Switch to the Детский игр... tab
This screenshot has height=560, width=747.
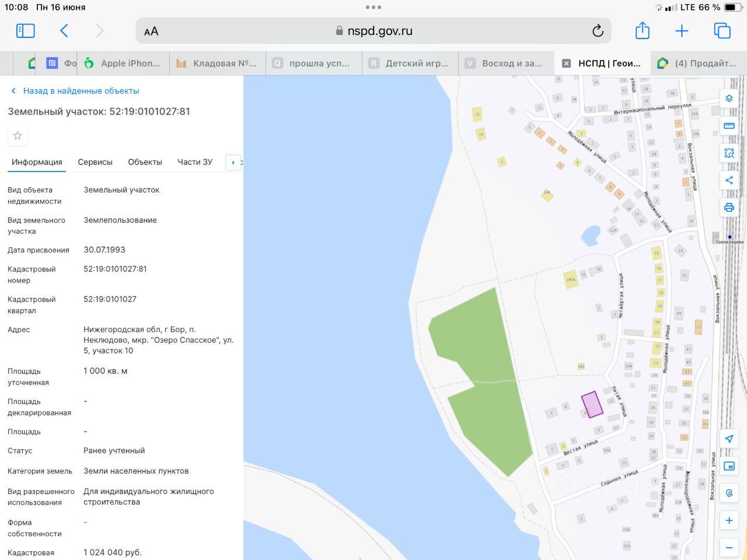(x=410, y=63)
